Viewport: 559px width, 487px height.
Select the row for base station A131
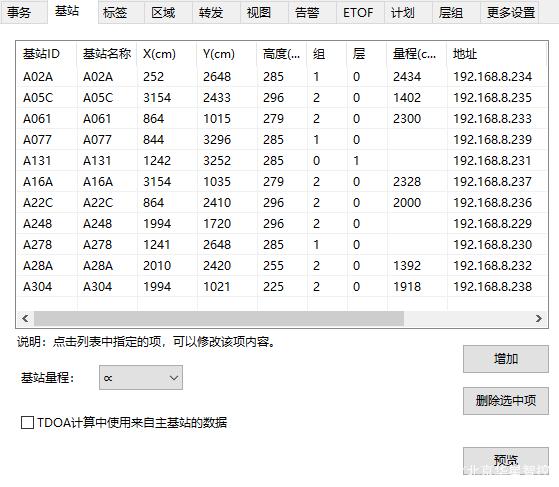[282, 161]
